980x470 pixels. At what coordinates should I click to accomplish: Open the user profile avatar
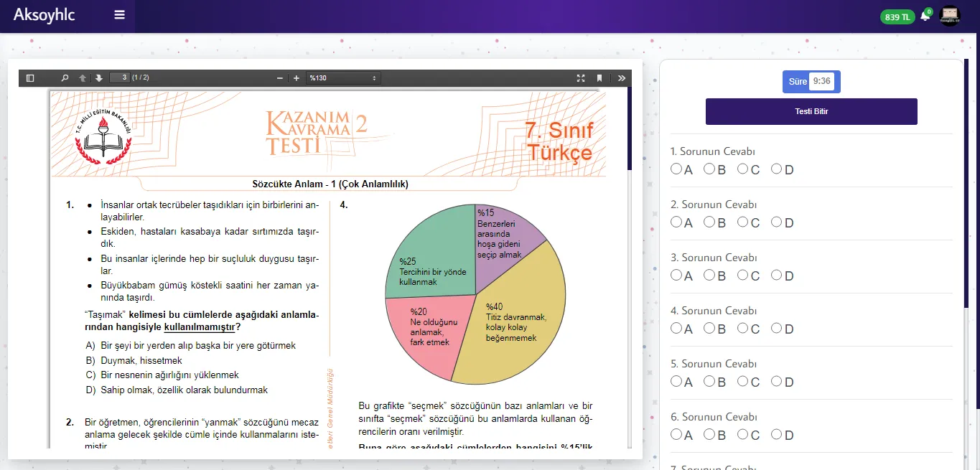point(950,16)
